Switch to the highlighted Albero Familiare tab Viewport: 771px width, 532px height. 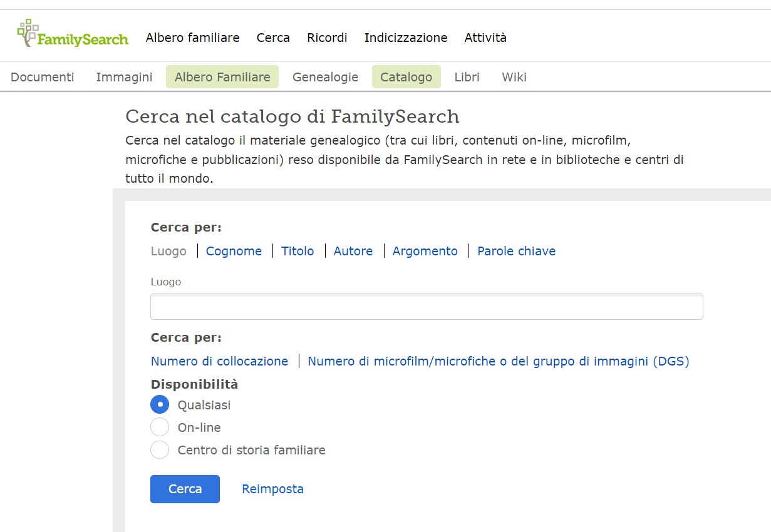[x=222, y=77]
